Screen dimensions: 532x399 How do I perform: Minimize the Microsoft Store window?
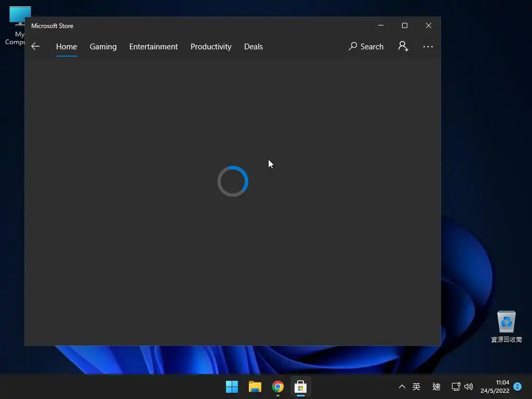(x=381, y=25)
